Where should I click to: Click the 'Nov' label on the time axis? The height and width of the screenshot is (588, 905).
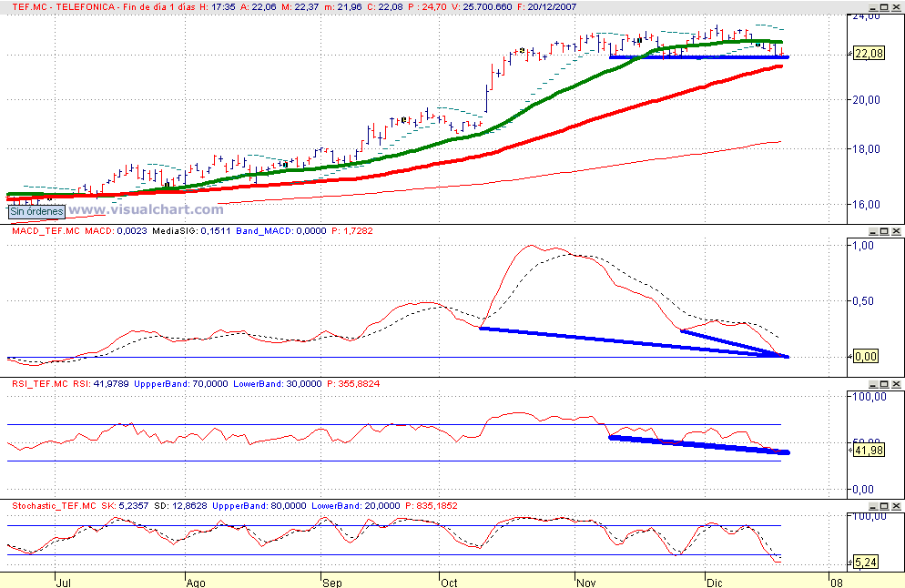pos(585,583)
